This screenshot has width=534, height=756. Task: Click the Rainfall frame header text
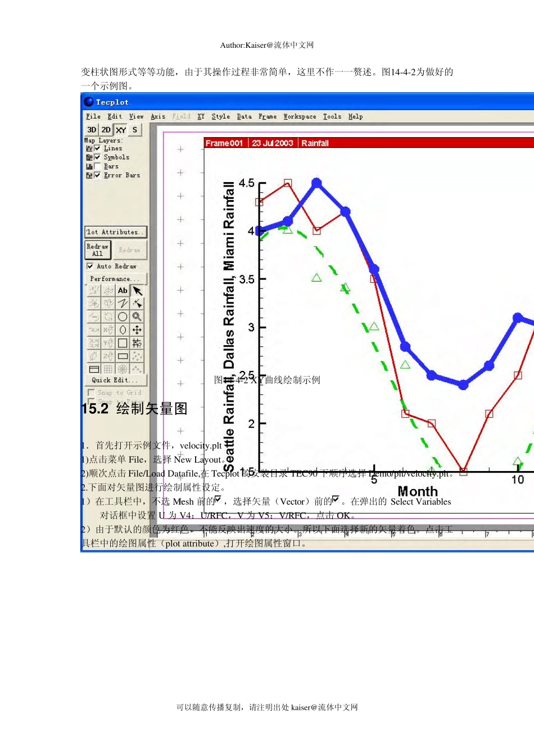pyautogui.click(x=315, y=143)
